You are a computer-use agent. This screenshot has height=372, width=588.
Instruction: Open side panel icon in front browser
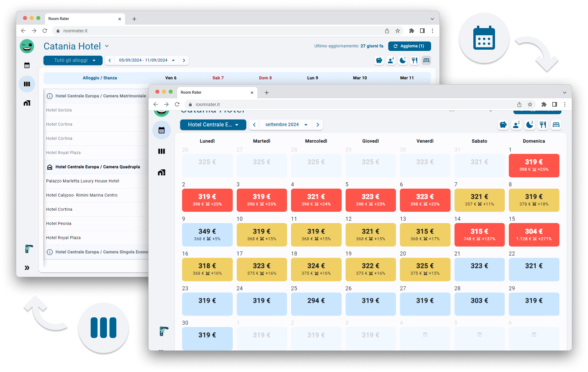point(555,104)
